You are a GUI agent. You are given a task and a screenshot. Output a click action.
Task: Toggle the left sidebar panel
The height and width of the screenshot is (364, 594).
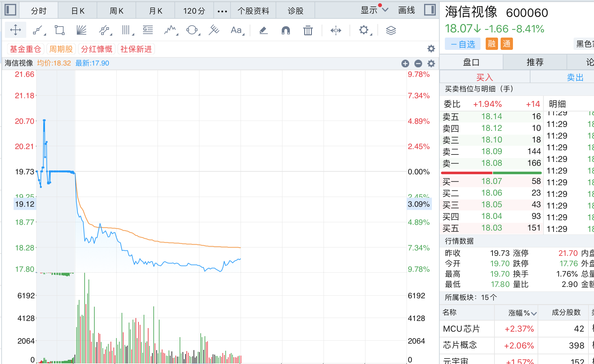click(x=10, y=10)
